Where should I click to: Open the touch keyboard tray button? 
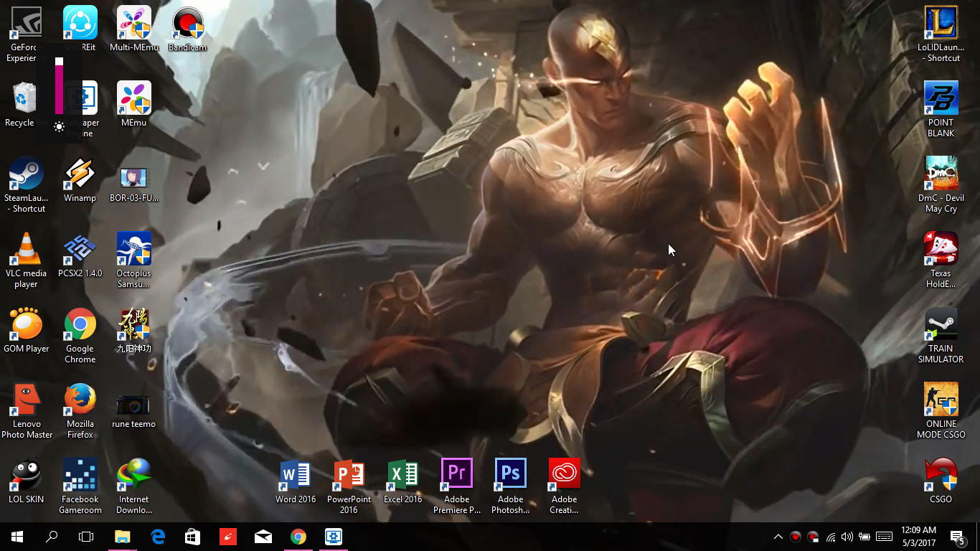[x=884, y=537]
